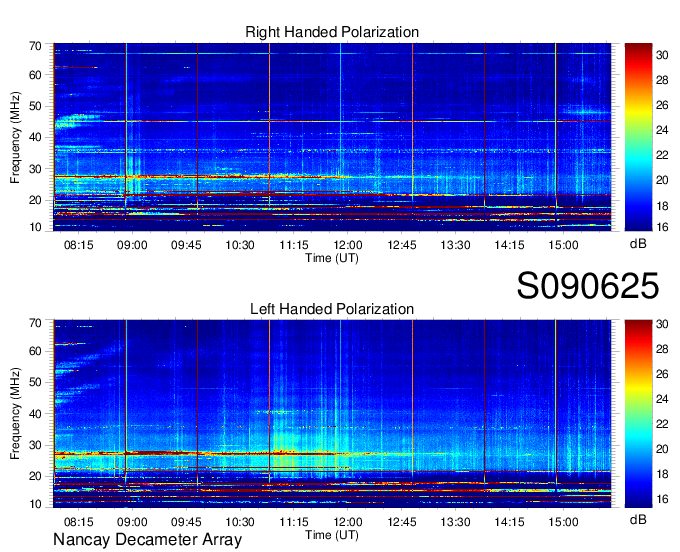Click the 20 MHz tick on Left Handed plot

point(35,477)
